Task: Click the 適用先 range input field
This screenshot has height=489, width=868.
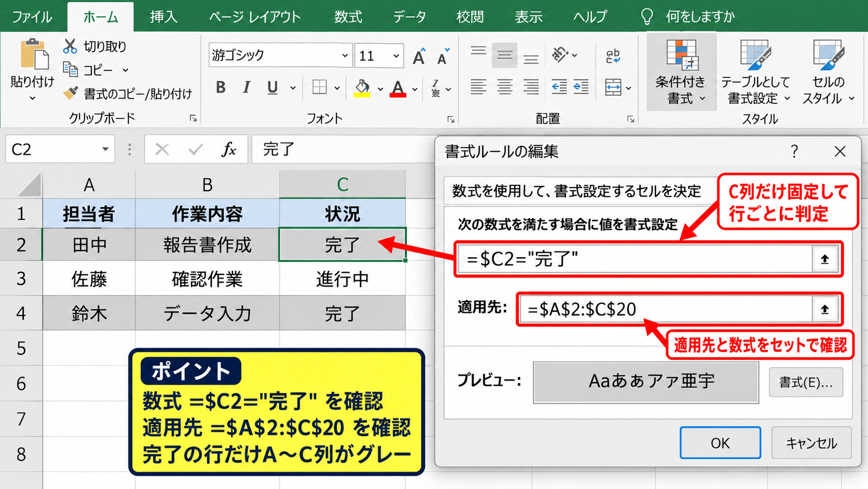Action: pyautogui.click(x=666, y=309)
